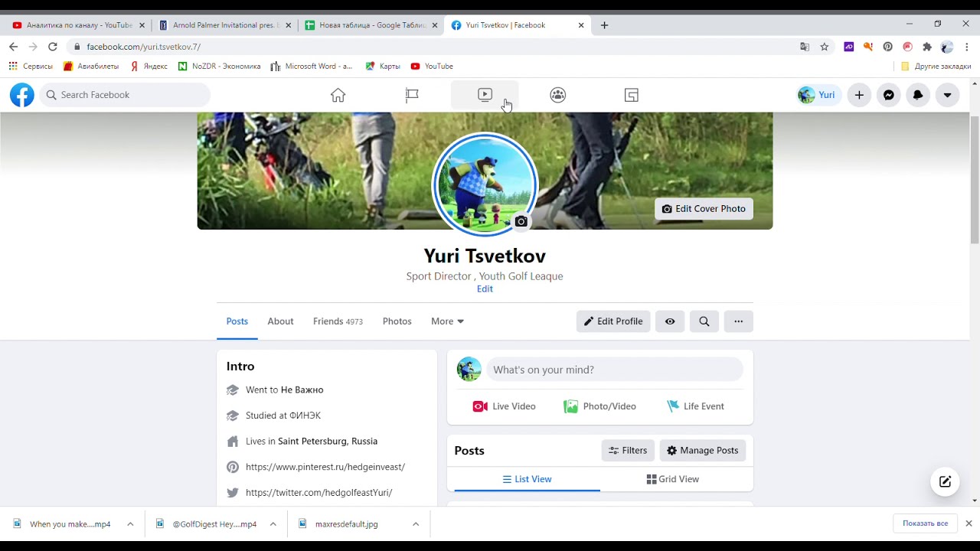Click ФИНЭК studied-at link

pos(305,416)
